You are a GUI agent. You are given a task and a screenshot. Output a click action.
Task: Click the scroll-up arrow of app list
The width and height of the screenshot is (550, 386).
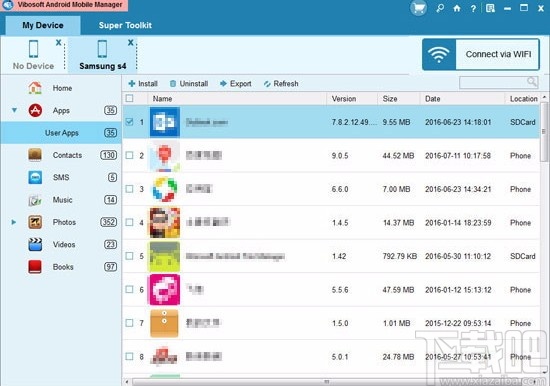544,96
